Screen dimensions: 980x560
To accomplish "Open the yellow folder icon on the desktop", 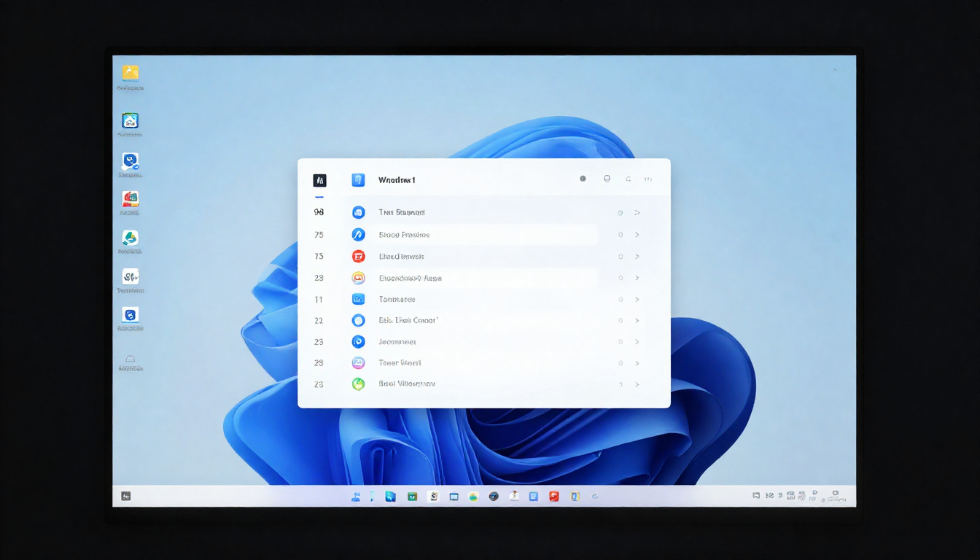I will coord(131,72).
